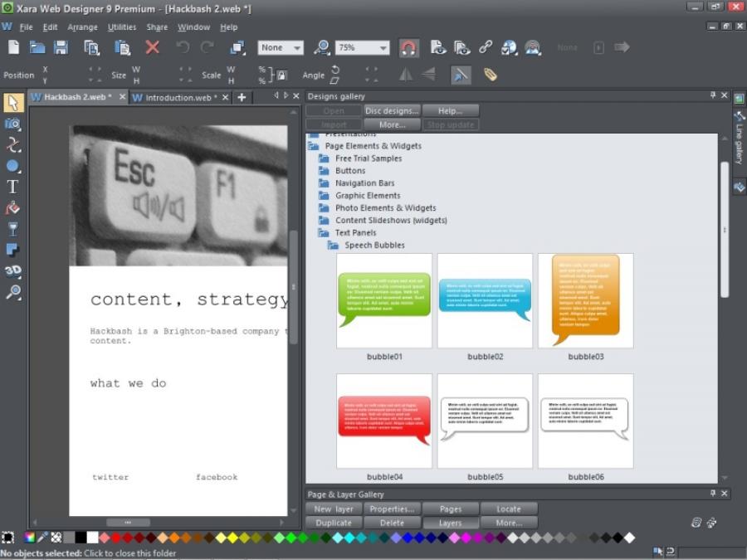
Task: Click the Open file folder icon
Action: tap(37, 47)
